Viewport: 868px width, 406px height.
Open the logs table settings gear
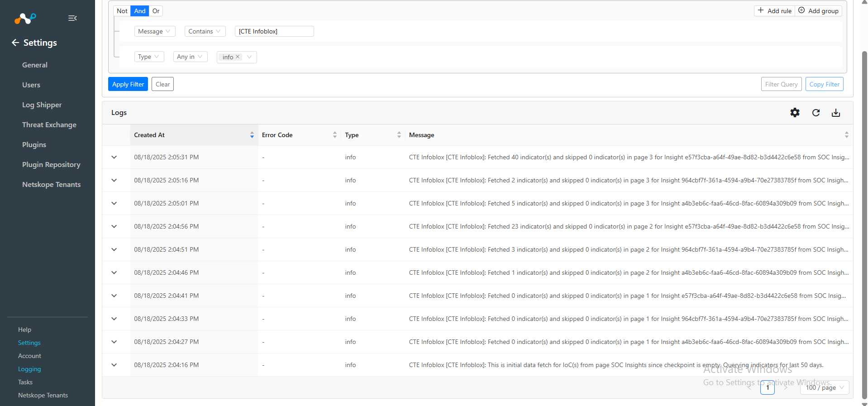point(795,113)
